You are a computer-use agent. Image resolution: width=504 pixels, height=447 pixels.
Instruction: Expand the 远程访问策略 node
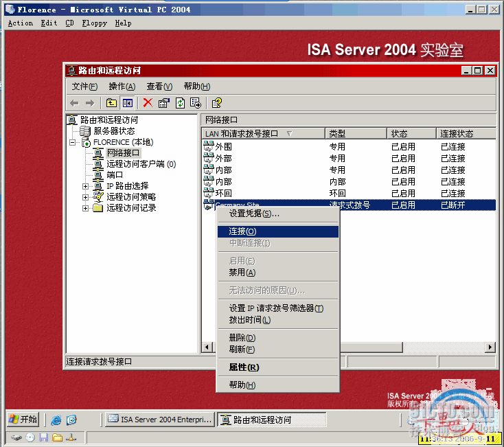coord(86,197)
